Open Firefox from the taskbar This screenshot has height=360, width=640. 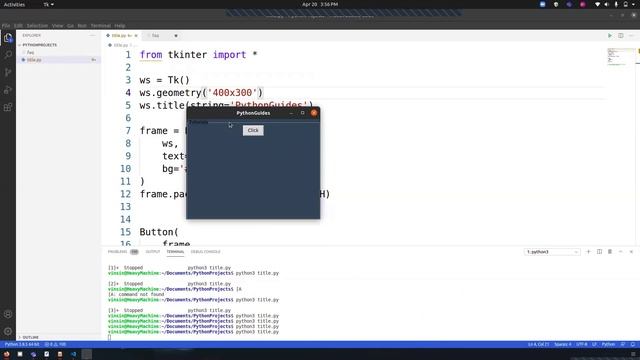click(x=7, y=354)
